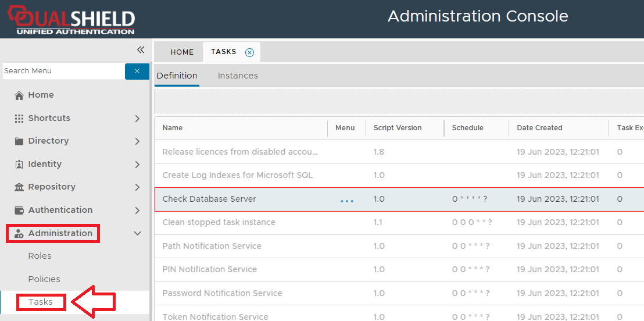Sort by the Date Created column header

pos(539,128)
